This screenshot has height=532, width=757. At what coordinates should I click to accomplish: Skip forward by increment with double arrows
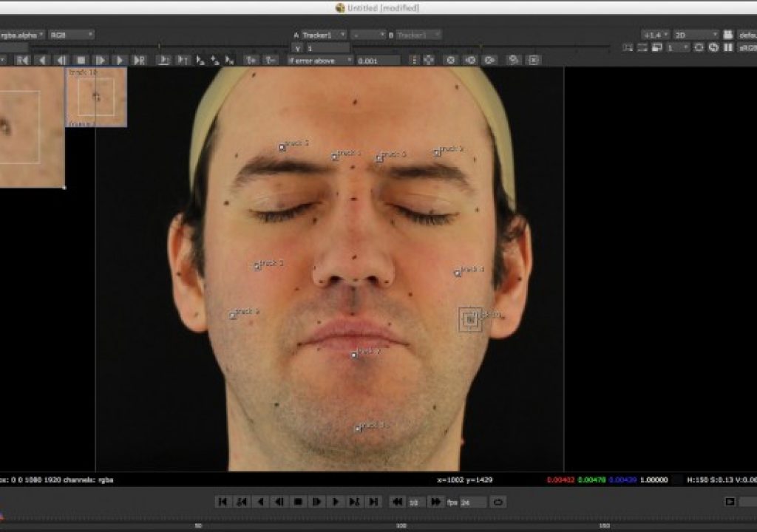435,502
